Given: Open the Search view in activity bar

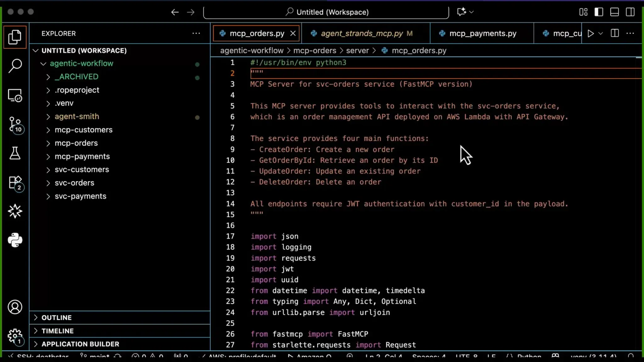Looking at the screenshot, I should (15, 66).
